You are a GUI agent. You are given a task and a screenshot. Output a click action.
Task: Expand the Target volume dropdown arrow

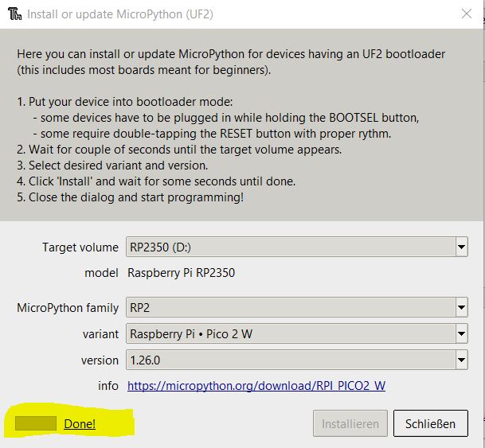click(x=461, y=247)
